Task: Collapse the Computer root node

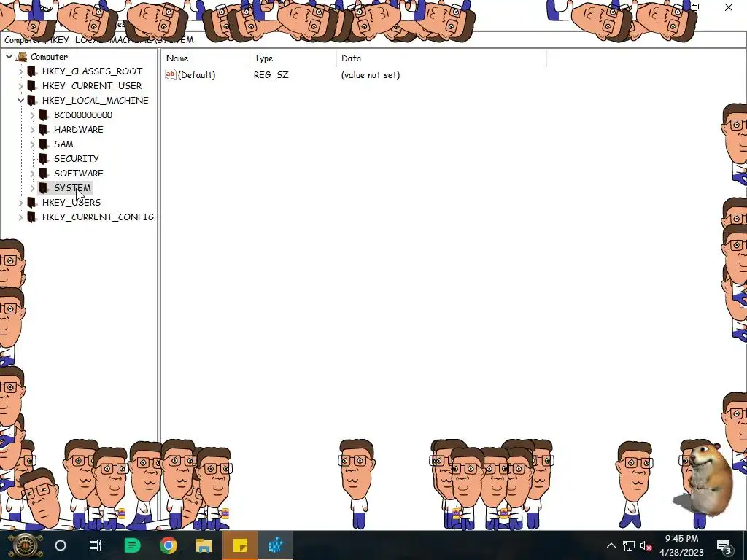Action: 9,57
